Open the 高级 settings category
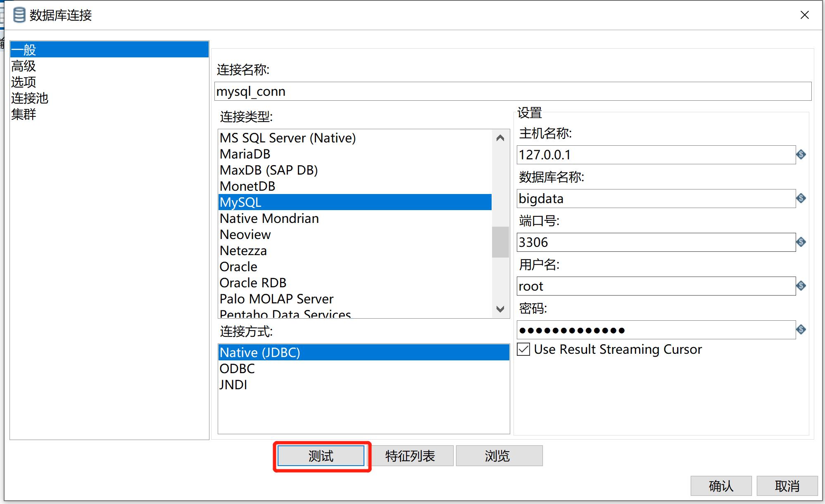The image size is (825, 504). 109,66
